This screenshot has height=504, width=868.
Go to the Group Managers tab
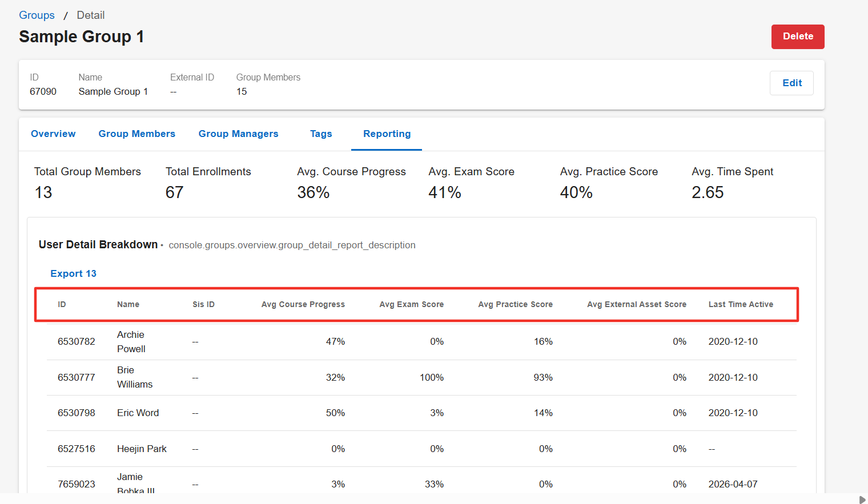click(x=239, y=134)
